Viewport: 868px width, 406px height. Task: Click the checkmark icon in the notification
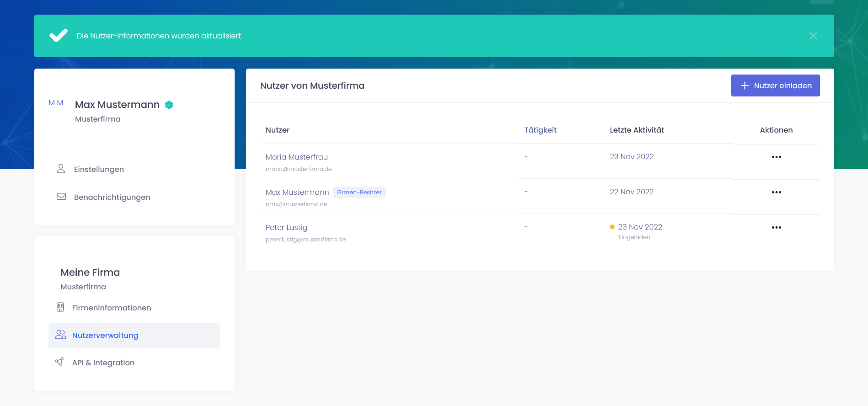pyautogui.click(x=59, y=36)
